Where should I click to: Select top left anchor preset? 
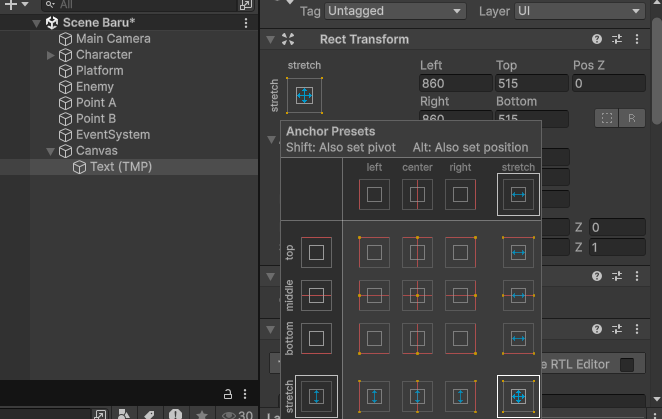pyautogui.click(x=374, y=253)
